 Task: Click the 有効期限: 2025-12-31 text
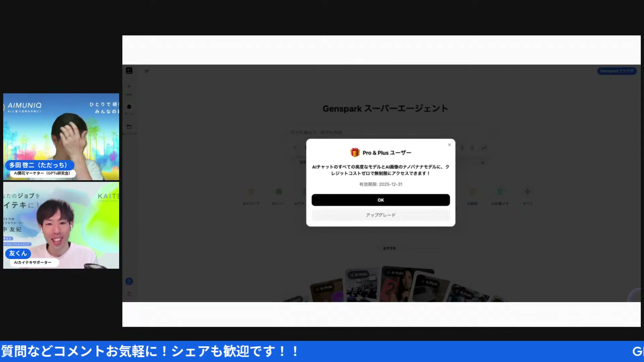(380, 184)
